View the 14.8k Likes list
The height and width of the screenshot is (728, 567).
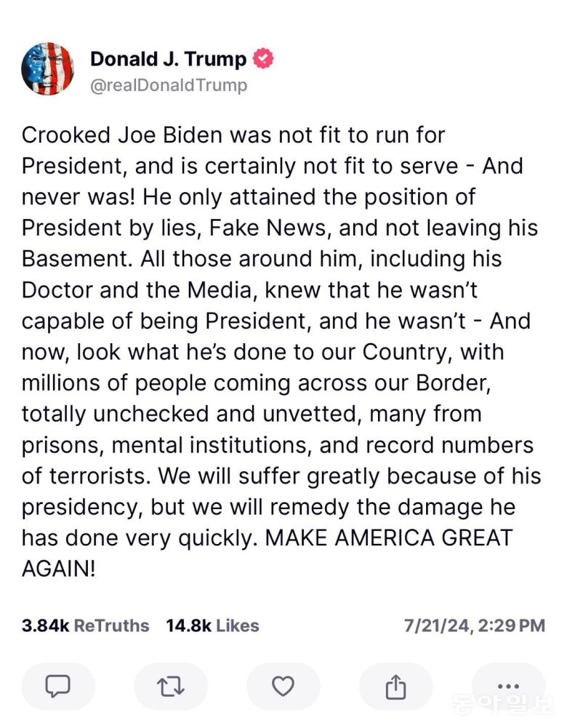[212, 625]
